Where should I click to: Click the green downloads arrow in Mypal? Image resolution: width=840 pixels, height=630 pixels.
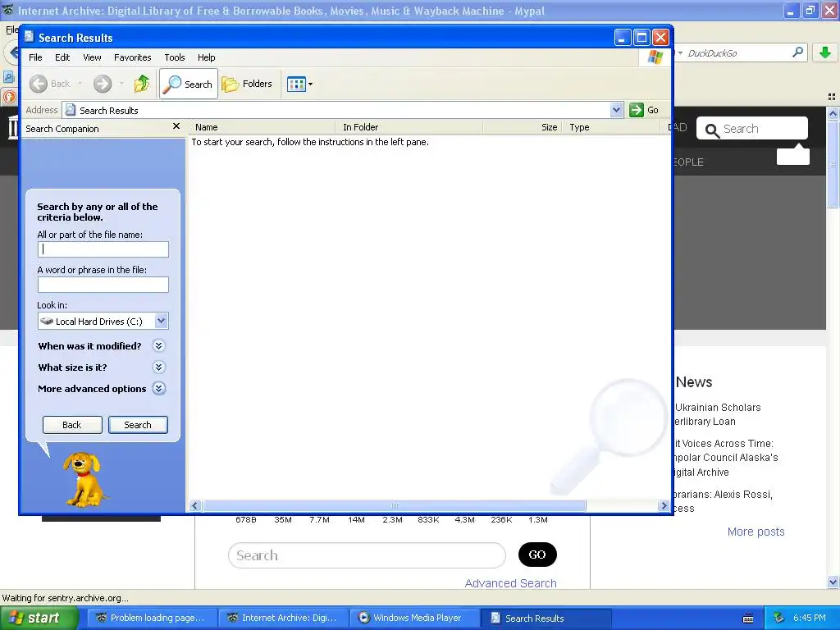point(825,52)
